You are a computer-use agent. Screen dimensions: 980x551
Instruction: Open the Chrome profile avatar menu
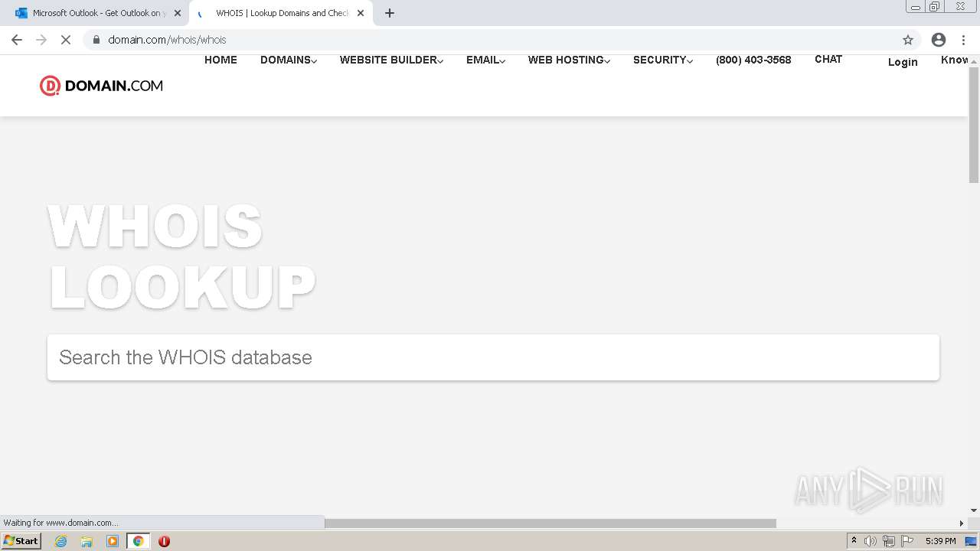click(939, 40)
